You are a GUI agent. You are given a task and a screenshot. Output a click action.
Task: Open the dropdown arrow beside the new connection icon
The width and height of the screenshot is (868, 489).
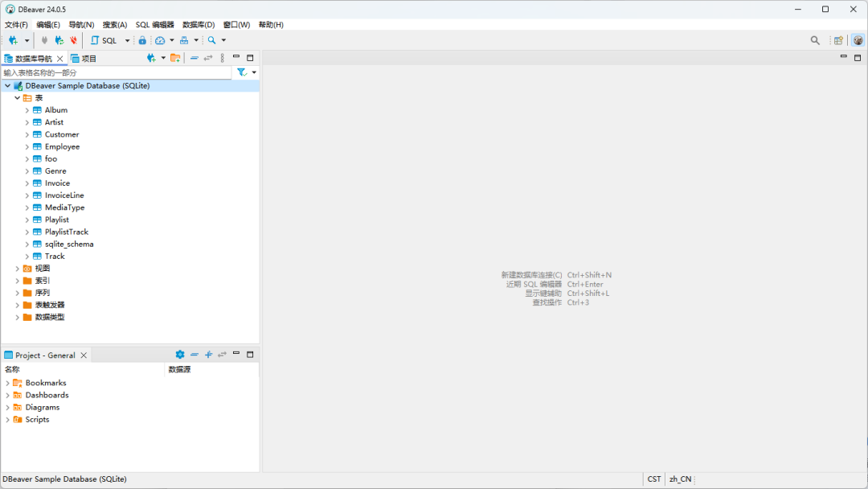(x=27, y=40)
